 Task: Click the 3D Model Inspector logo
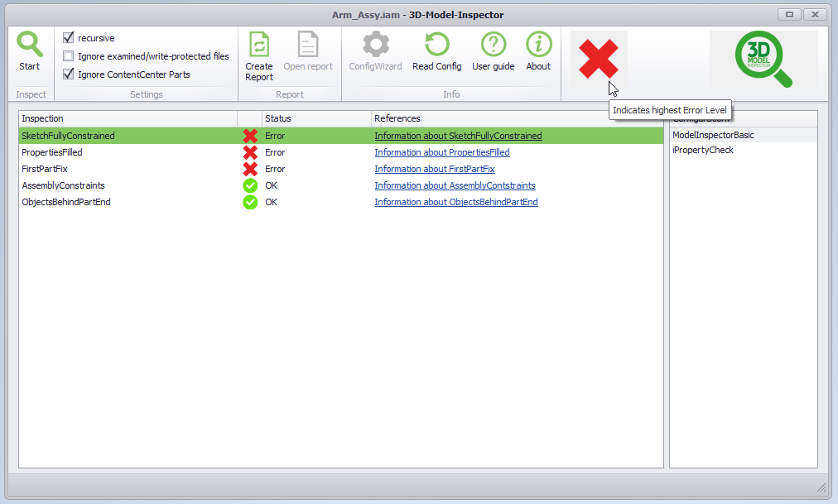(763, 59)
